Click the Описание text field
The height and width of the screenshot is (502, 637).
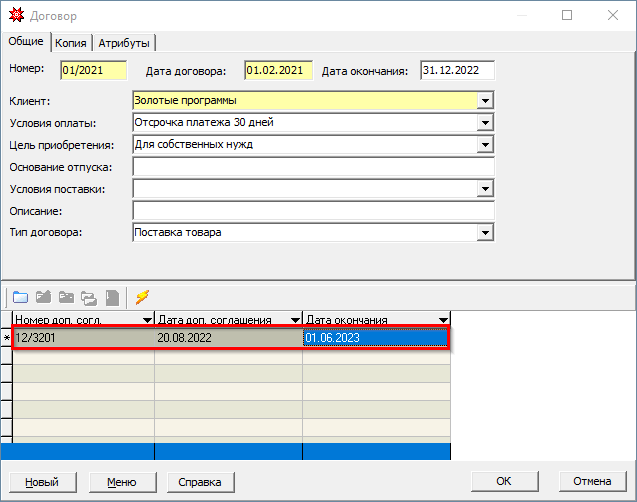click(313, 211)
